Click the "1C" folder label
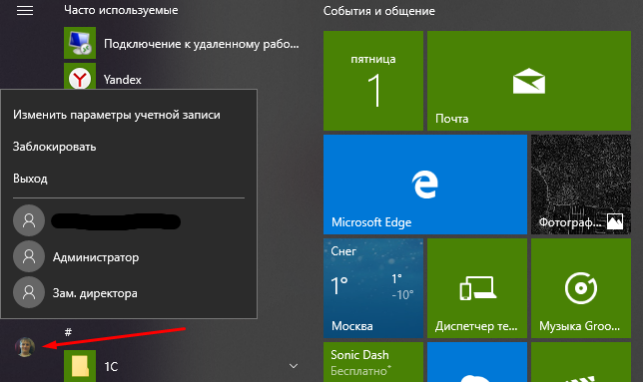The height and width of the screenshot is (382, 643). click(x=111, y=366)
